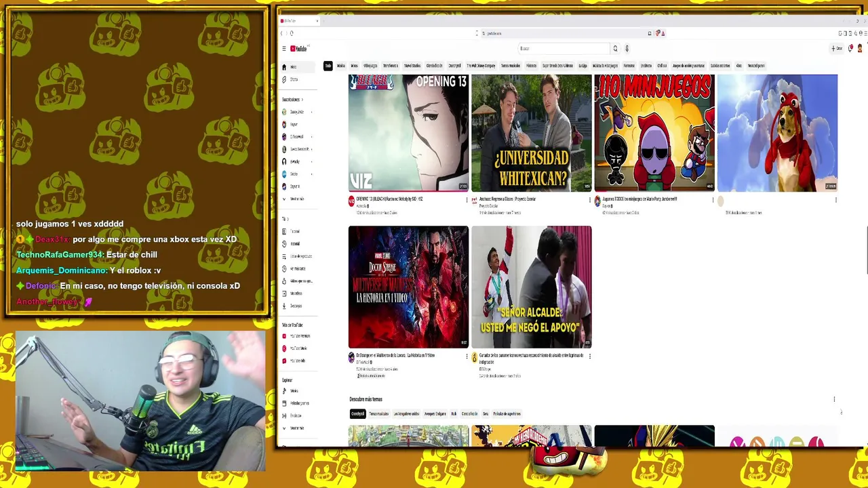Viewport: 868px width, 488px height.
Task: Select the The Walt Disney Company chip
Action: point(481,66)
